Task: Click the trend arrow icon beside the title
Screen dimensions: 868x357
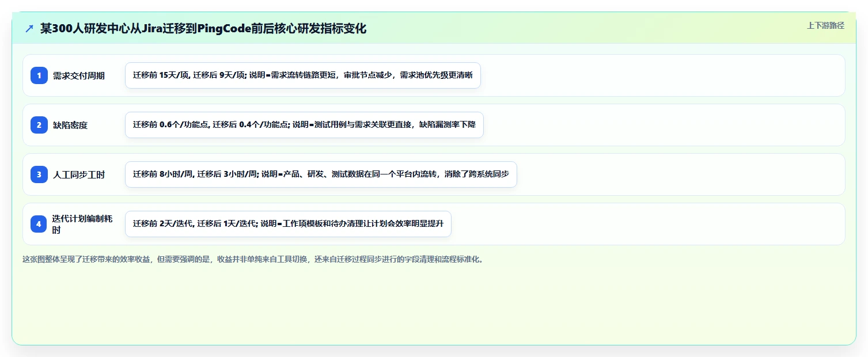Action: pos(29,29)
